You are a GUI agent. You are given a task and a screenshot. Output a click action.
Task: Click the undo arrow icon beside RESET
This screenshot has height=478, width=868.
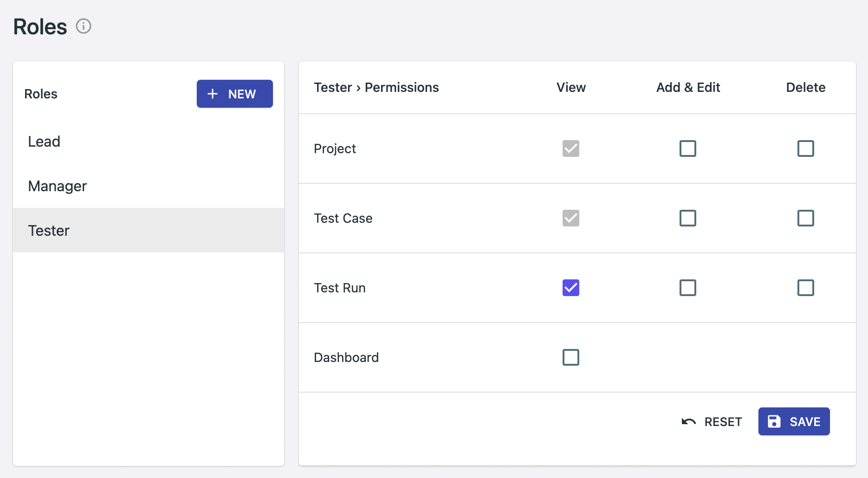pyautogui.click(x=688, y=421)
